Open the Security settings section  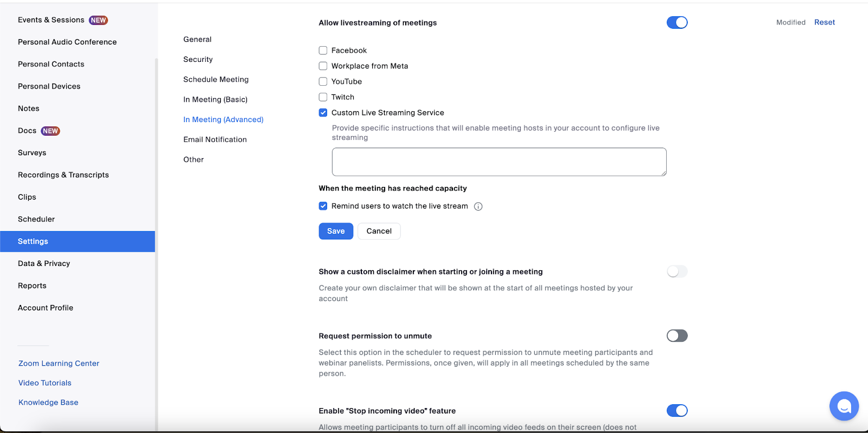198,59
